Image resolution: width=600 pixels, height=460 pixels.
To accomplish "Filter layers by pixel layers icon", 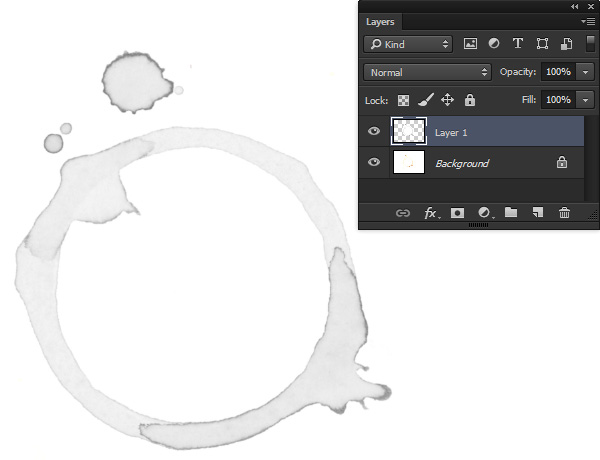I will (x=470, y=44).
